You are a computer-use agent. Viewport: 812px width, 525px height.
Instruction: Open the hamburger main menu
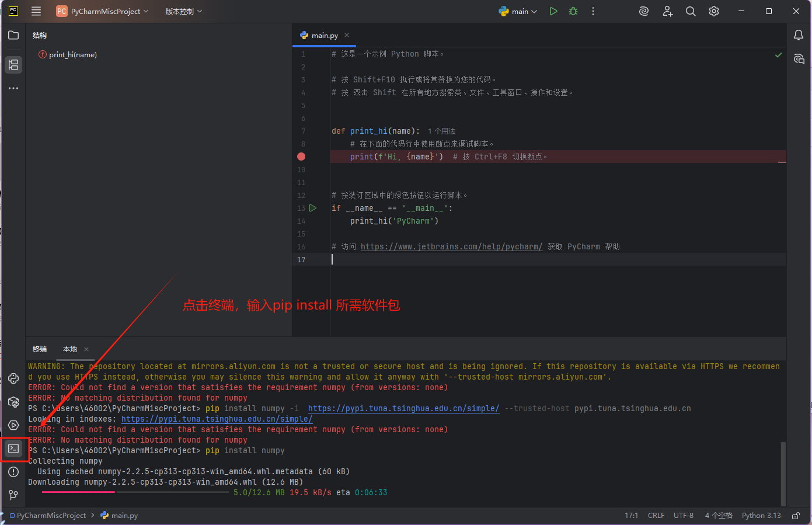[x=36, y=11]
